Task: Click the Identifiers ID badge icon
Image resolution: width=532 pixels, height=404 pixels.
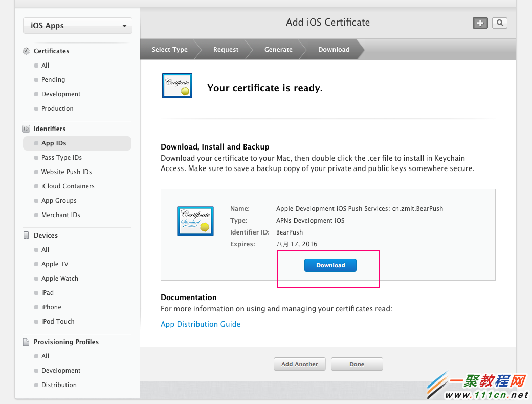Action: [x=26, y=129]
